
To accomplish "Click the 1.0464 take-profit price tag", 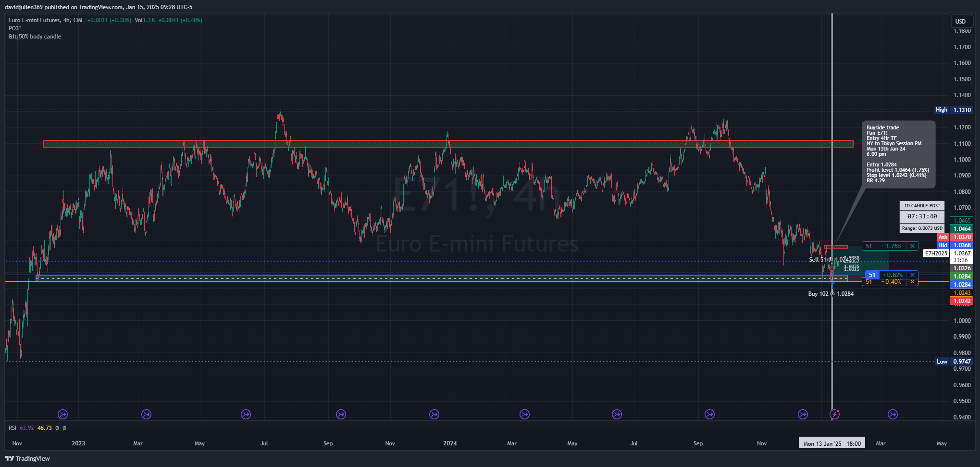I will [962, 229].
